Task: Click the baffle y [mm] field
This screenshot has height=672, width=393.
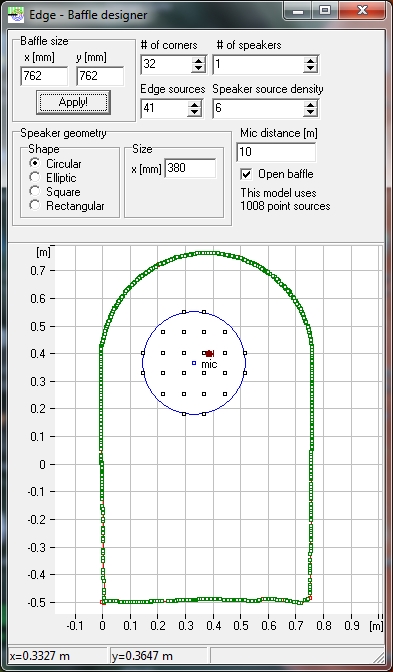Action: point(100,76)
